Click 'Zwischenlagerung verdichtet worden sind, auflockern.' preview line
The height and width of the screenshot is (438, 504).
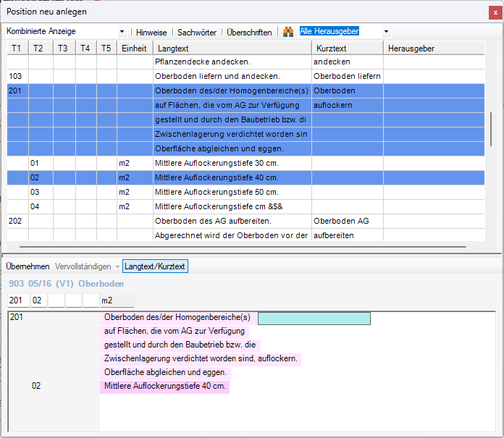(201, 358)
